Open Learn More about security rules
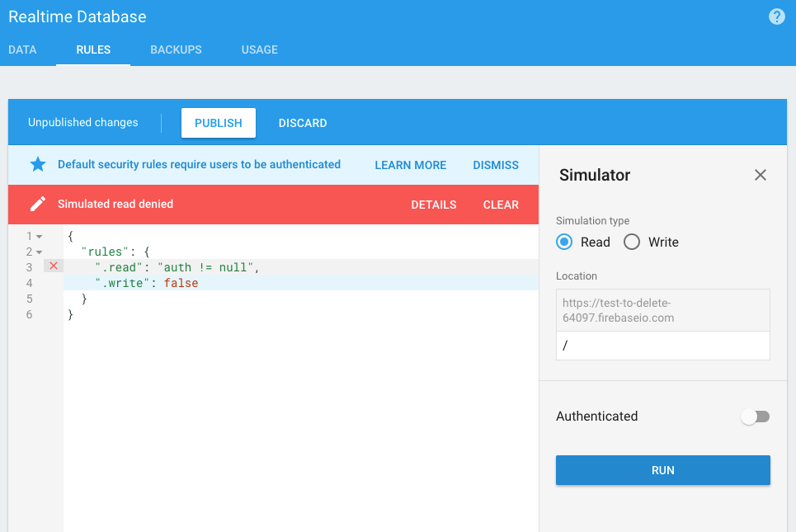 pyautogui.click(x=410, y=165)
